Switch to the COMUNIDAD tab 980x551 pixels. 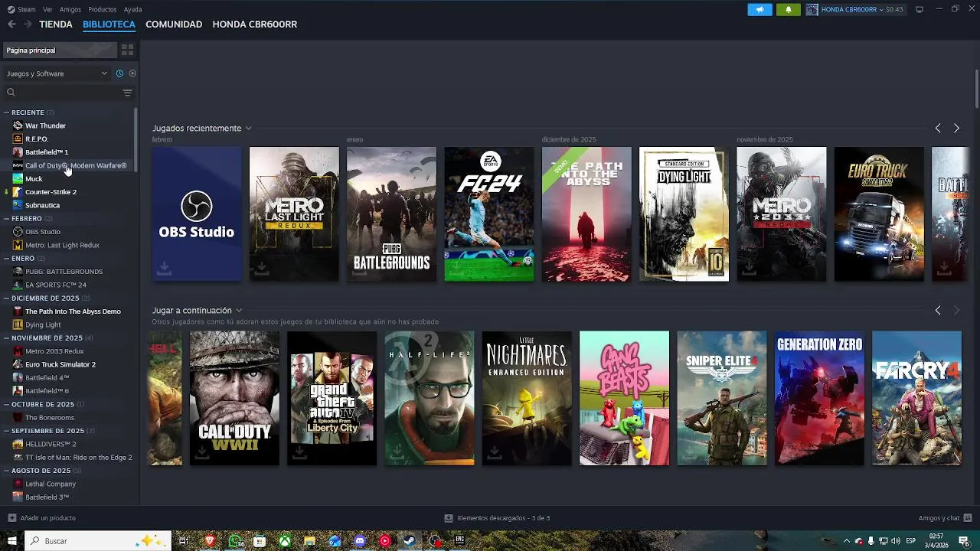coord(174,24)
